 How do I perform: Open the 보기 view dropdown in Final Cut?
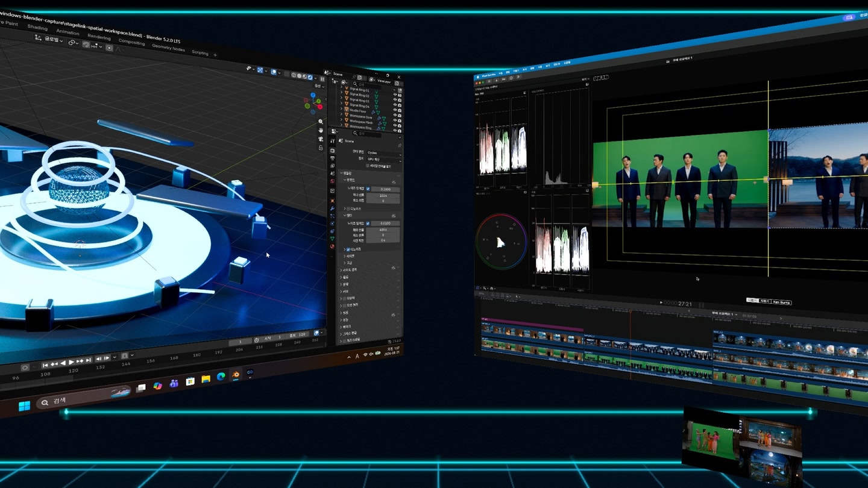[585, 79]
